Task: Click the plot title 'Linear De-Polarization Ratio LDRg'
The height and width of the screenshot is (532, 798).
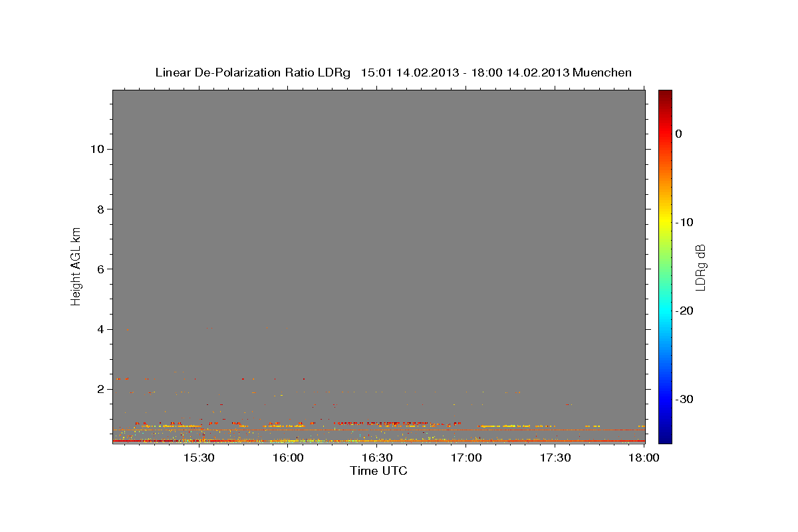Action: pos(252,72)
